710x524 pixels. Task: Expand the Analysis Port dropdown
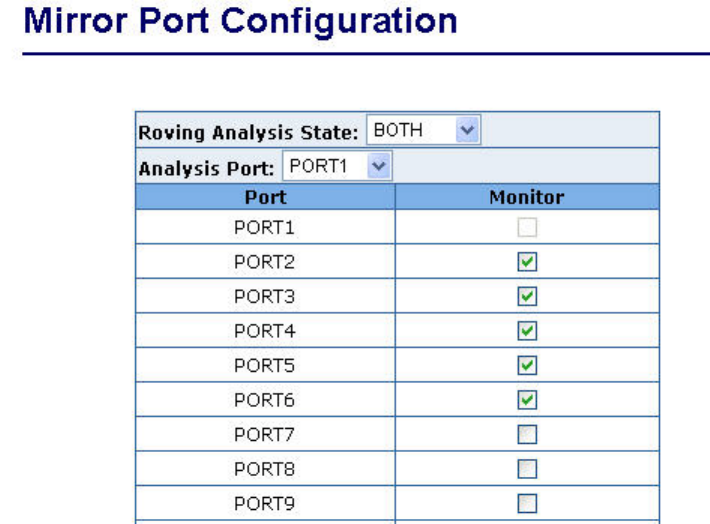click(338, 166)
